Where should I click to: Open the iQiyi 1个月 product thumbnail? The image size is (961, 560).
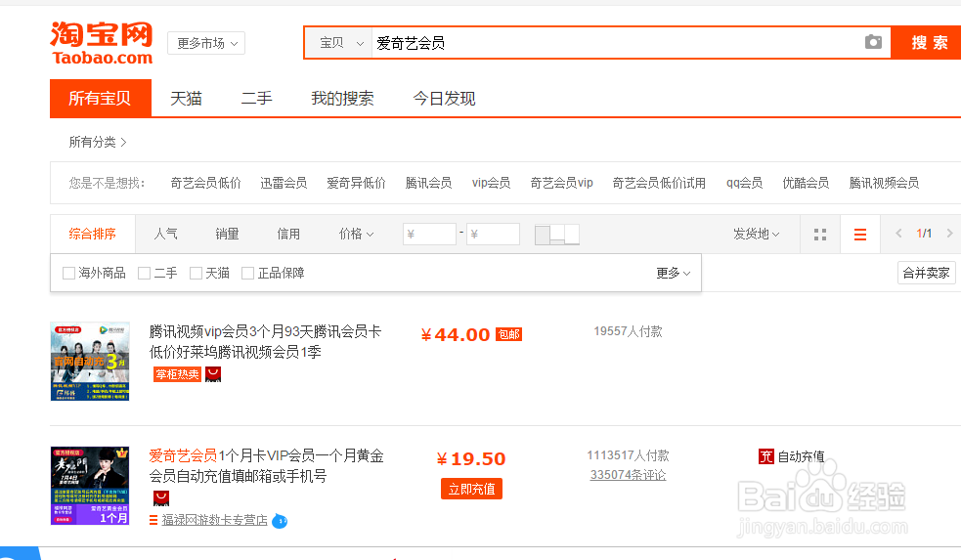[90, 486]
